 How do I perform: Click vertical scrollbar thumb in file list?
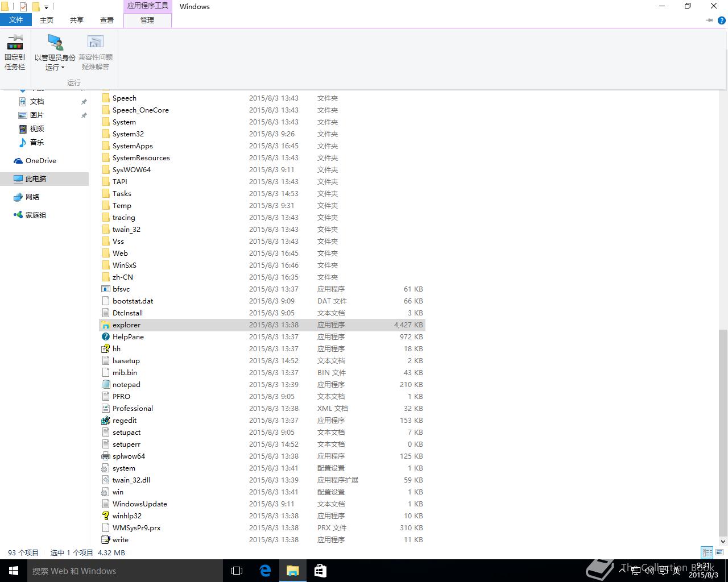coord(723,432)
